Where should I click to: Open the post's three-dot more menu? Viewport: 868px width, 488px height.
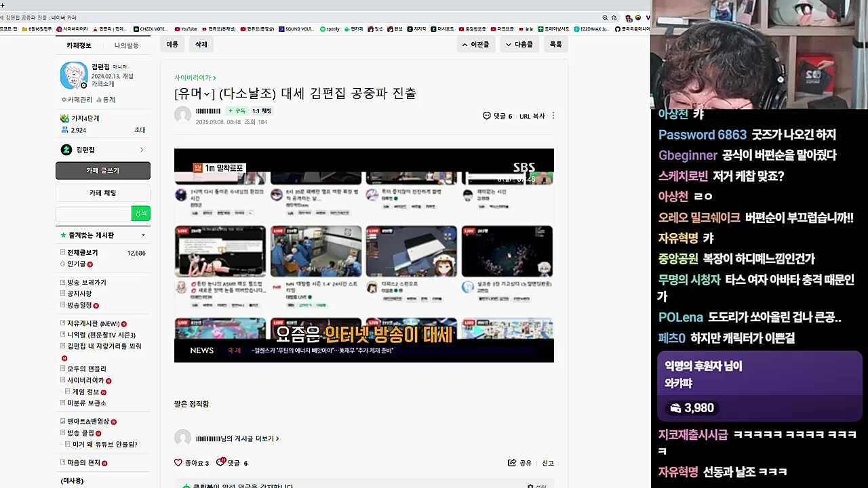[x=553, y=116]
